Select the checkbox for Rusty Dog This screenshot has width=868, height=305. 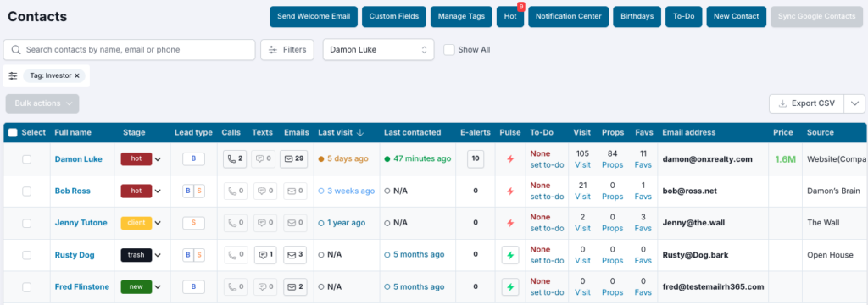click(x=26, y=255)
